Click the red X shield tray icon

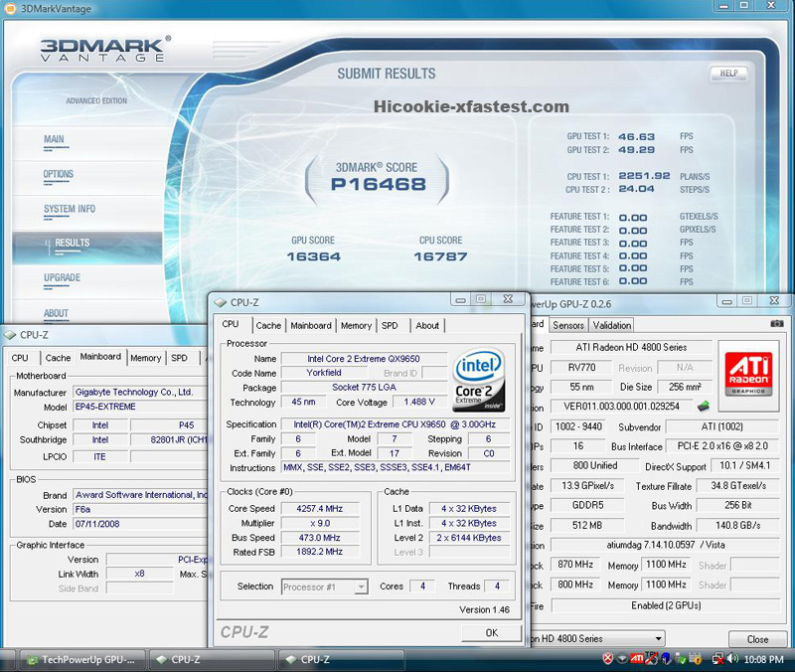[x=607, y=659]
